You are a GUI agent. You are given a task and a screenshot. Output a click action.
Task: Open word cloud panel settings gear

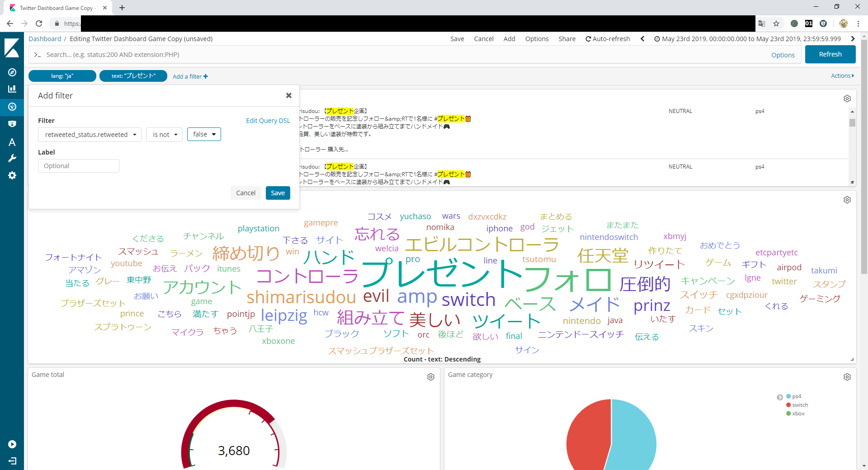(847, 200)
